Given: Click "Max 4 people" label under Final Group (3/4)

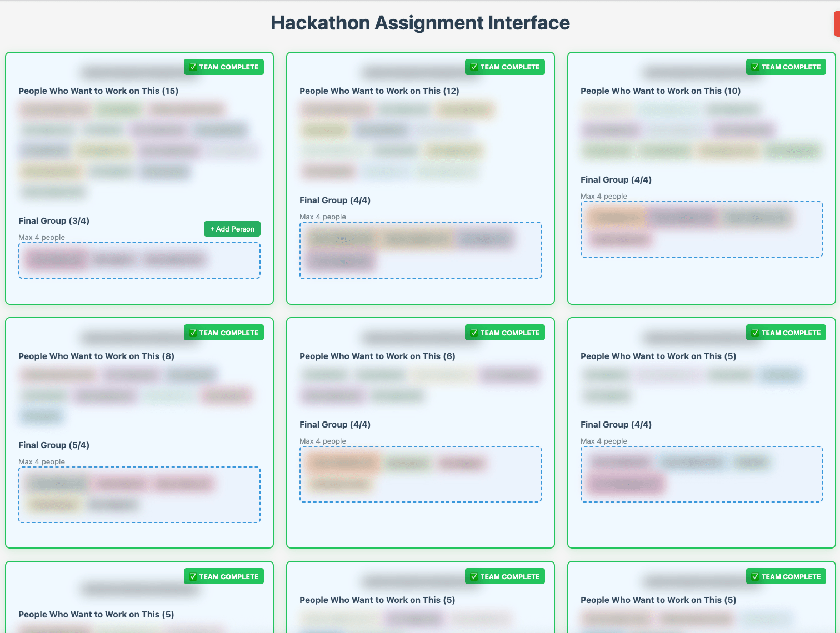Looking at the screenshot, I should click(x=42, y=238).
